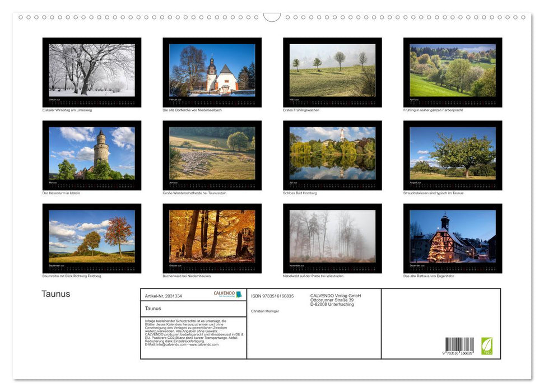Select the Hexenturm in Idstein tower thumbnail
The width and height of the screenshot is (544, 392).
91,153
